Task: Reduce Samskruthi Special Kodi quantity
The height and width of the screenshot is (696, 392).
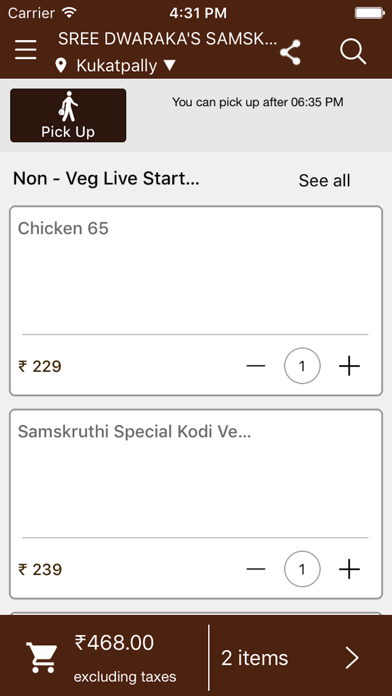Action: pos(256,569)
